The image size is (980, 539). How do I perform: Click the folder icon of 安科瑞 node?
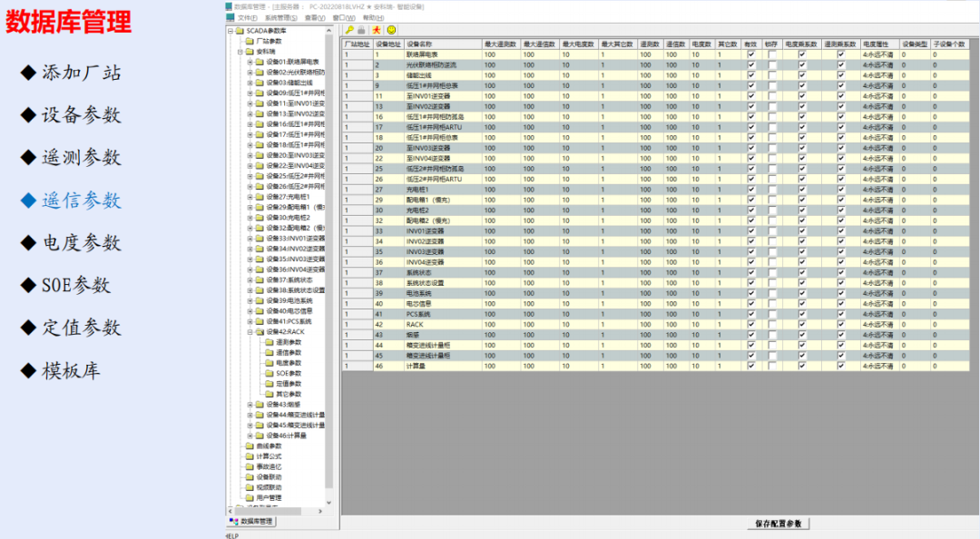pyautogui.click(x=250, y=52)
